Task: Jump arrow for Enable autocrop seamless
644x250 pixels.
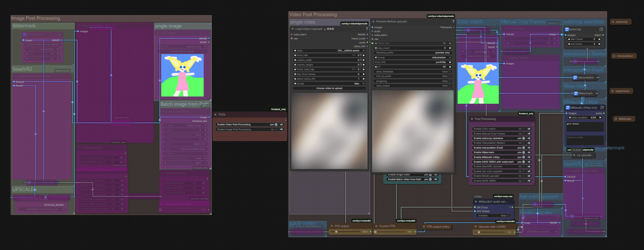Action: (x=529, y=138)
